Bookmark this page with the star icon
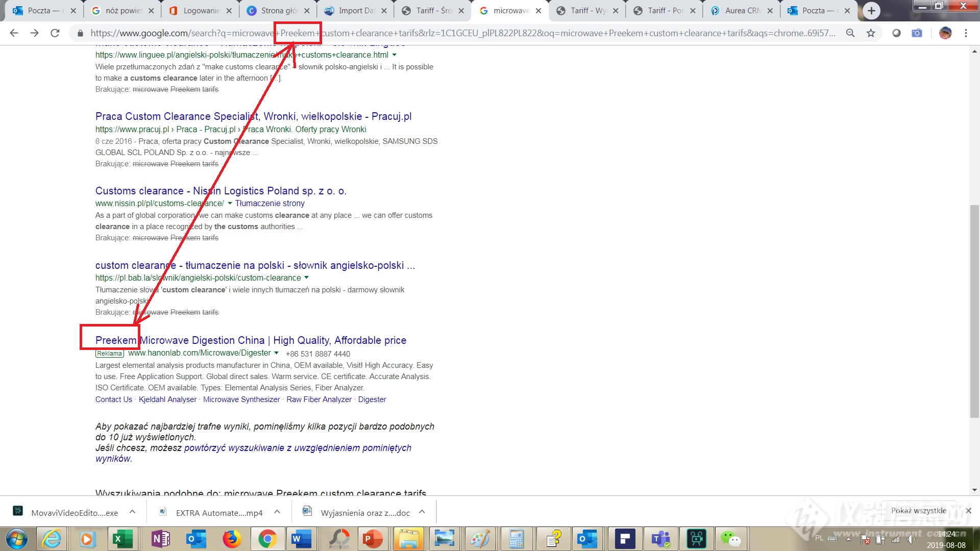Screen dimensions: 980x551 pos(871,33)
